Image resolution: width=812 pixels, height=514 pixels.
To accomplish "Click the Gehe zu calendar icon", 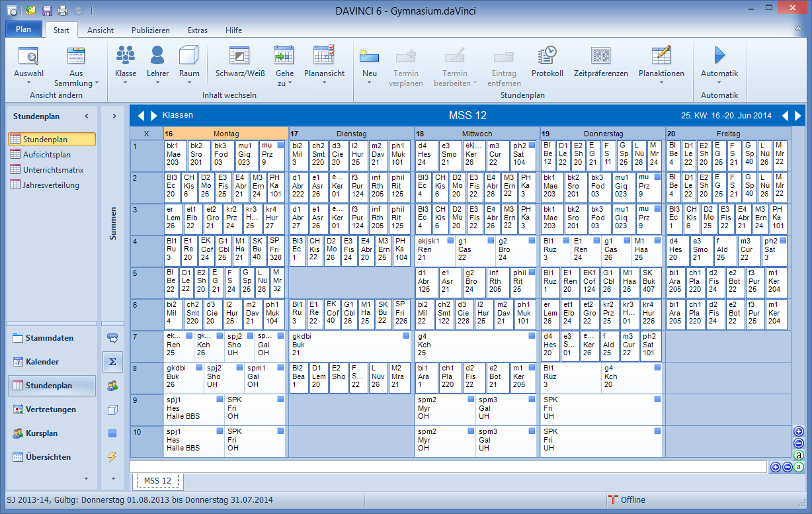I will [284, 55].
